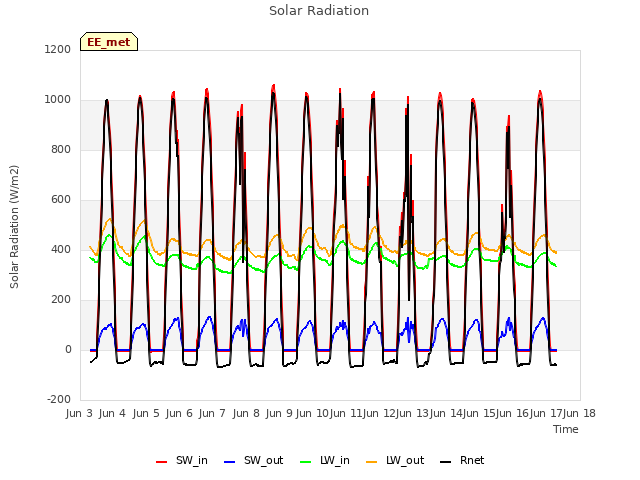Image resolution: width=640 pixels, height=480 pixels.
Task: Click the blue SW_out legend swatch
Action: (x=230, y=462)
